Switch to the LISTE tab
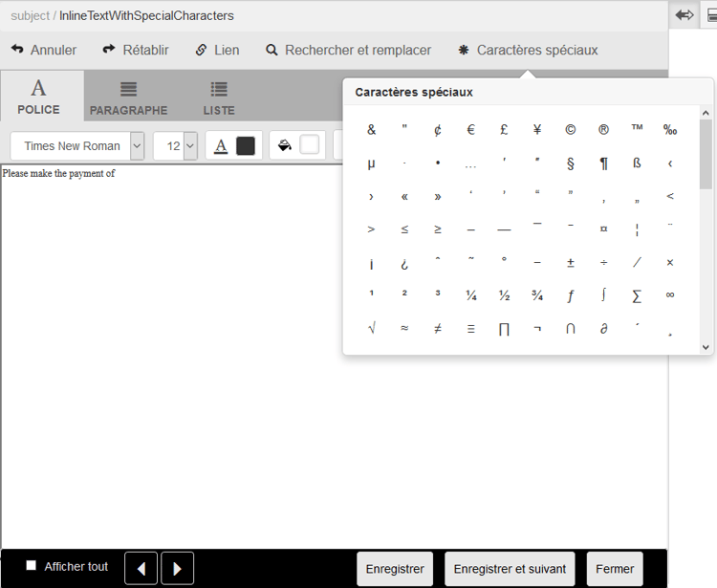 (219, 98)
